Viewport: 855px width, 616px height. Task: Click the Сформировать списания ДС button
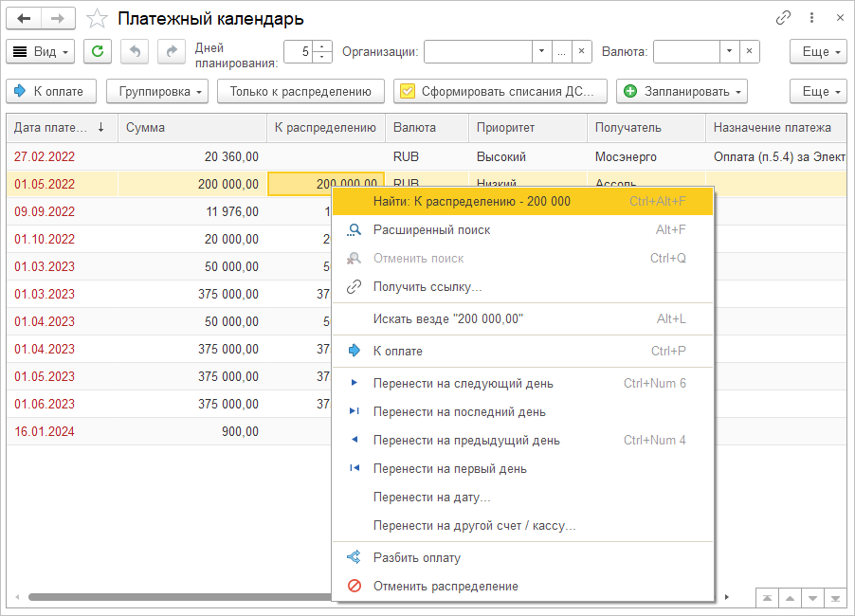click(500, 91)
